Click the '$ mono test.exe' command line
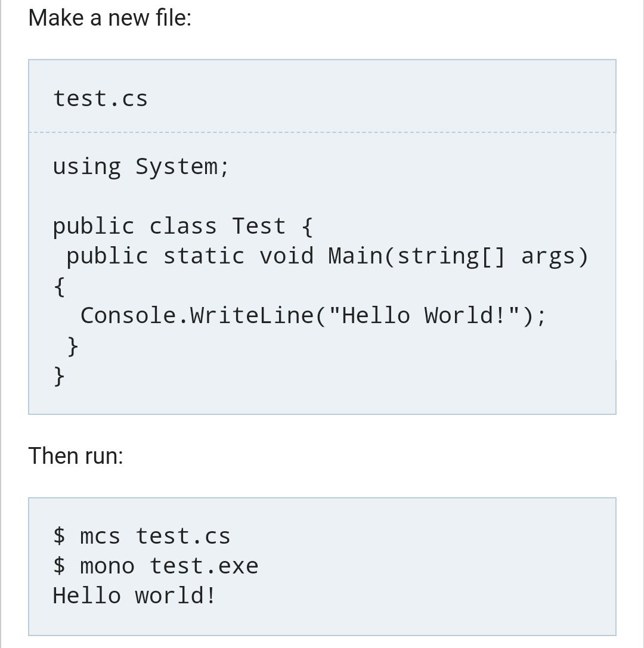 (156, 566)
